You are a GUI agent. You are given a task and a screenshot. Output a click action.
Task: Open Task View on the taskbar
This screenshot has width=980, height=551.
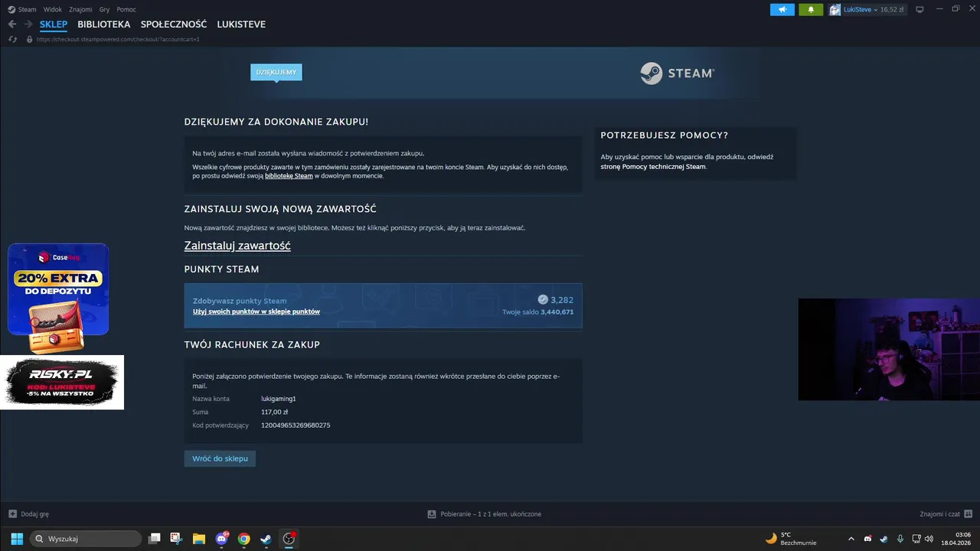click(154, 539)
